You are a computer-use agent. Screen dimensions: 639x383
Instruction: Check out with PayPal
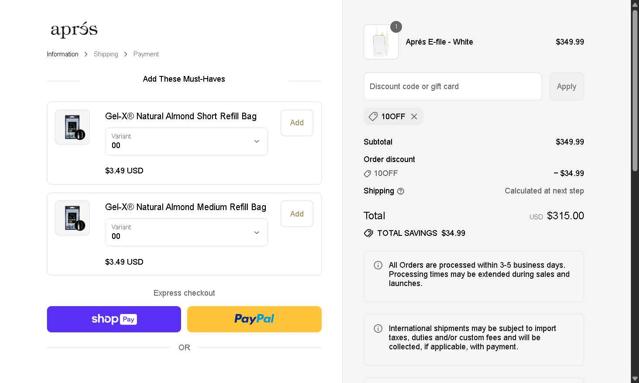click(254, 319)
